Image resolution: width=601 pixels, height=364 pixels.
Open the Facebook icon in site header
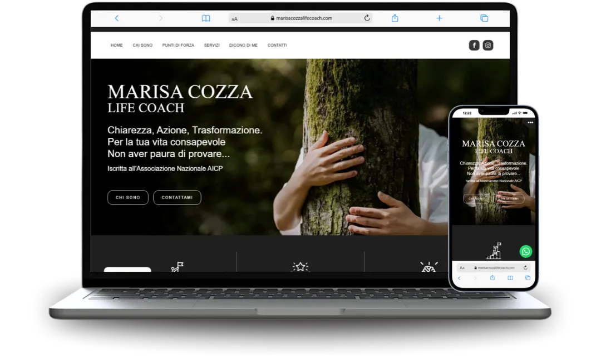coord(474,46)
